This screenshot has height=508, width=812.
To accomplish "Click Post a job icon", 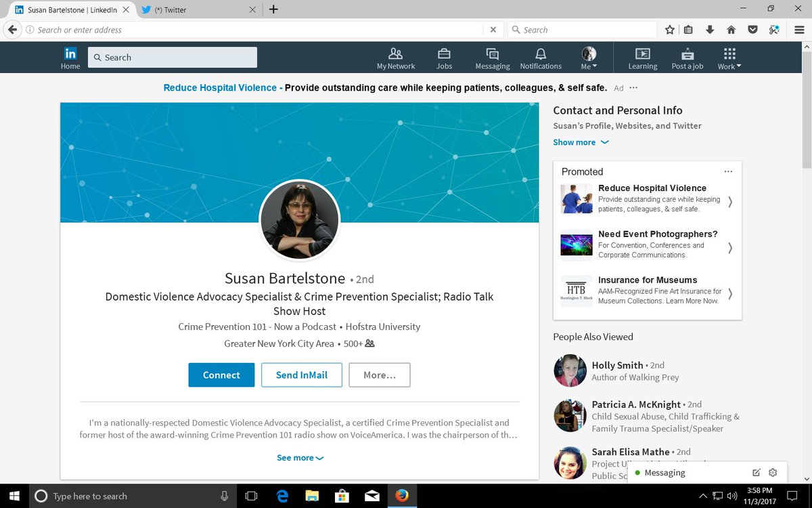I will point(687,54).
